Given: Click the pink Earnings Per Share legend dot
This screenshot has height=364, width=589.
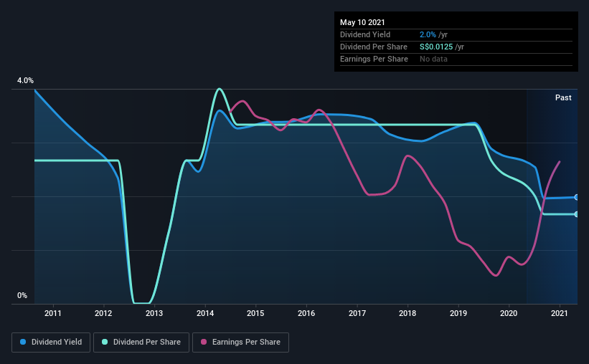Looking at the screenshot, I should [204, 342].
